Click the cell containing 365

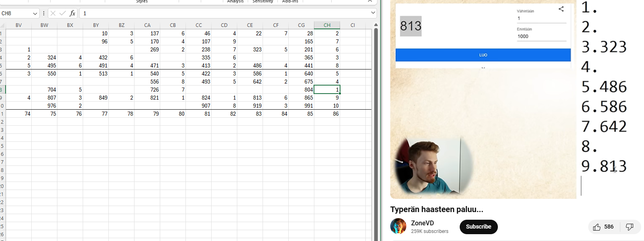301,57
